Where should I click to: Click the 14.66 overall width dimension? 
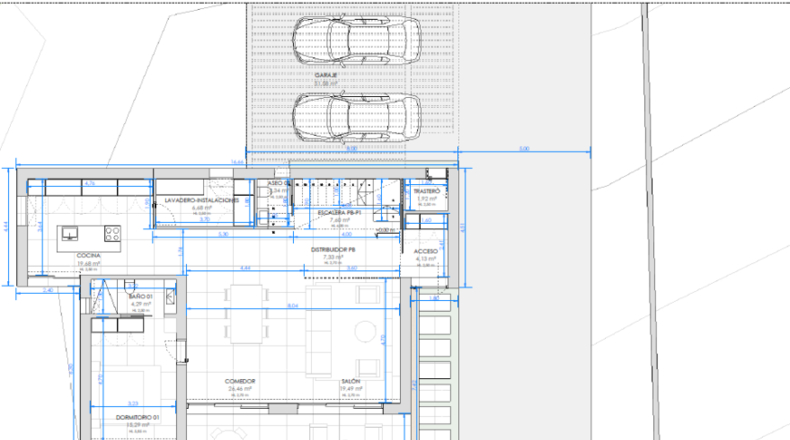(x=237, y=162)
